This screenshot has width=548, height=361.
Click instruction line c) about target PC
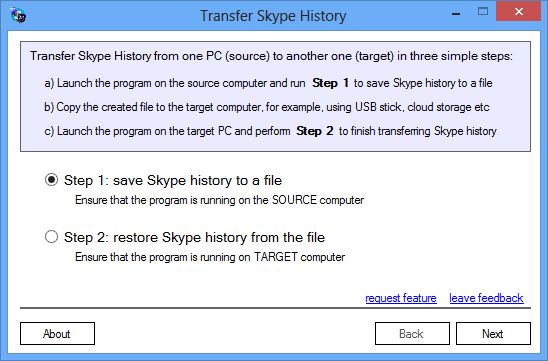271,131
